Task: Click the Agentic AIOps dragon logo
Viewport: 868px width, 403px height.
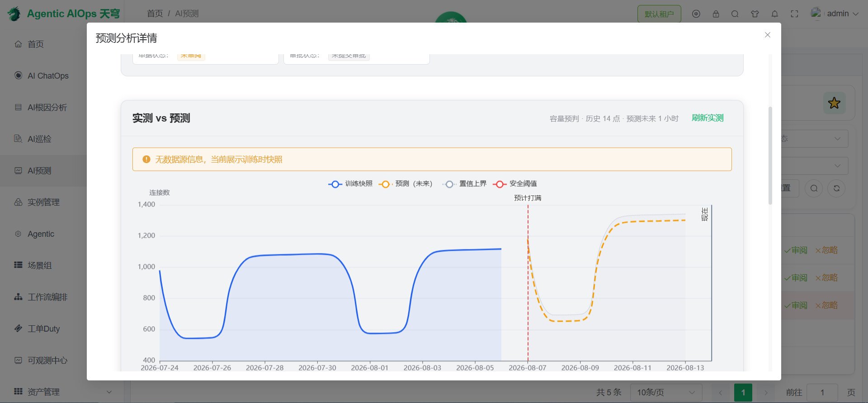Action: tap(14, 14)
